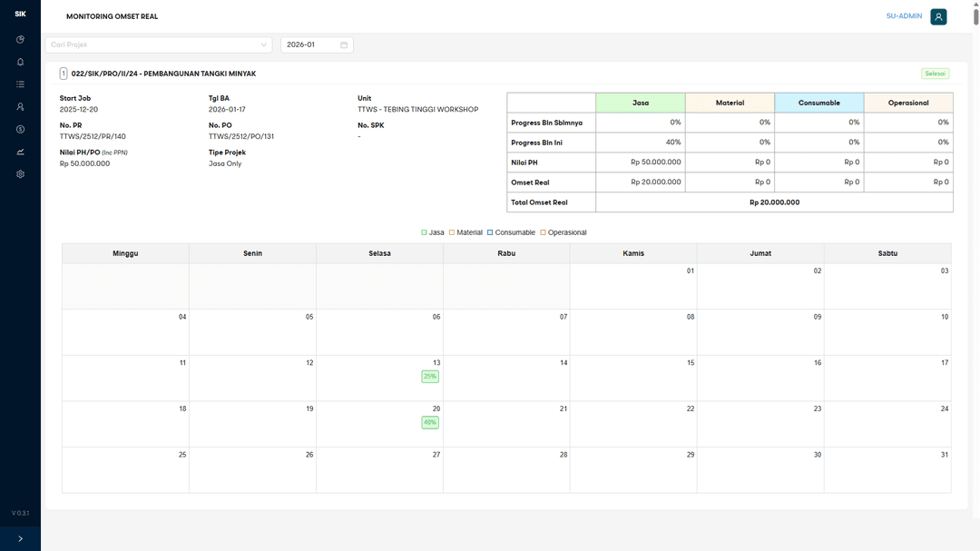This screenshot has width=980, height=551.
Task: Click the Operasional legend label
Action: point(567,233)
